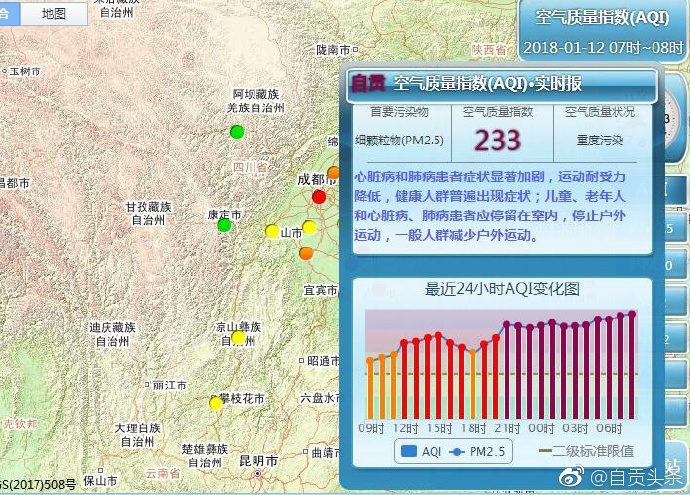Click the yellow marker left of 山市 label

pos(272,232)
